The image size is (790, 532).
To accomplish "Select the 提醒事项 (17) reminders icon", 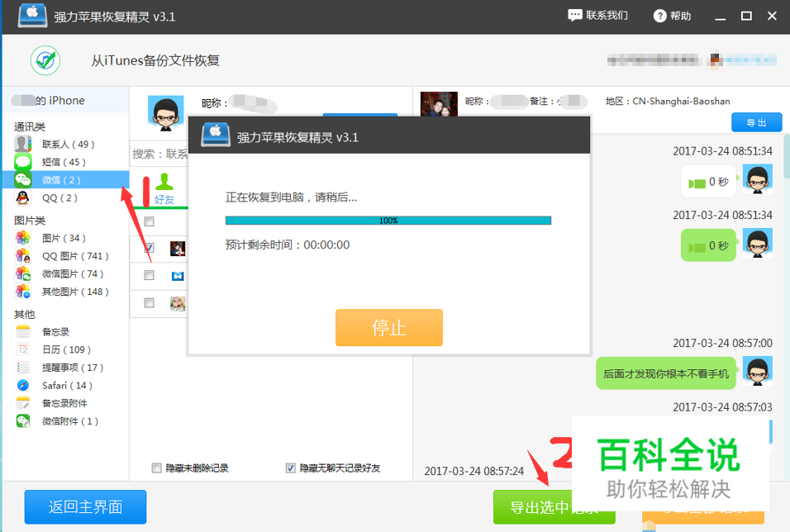I will (22, 368).
